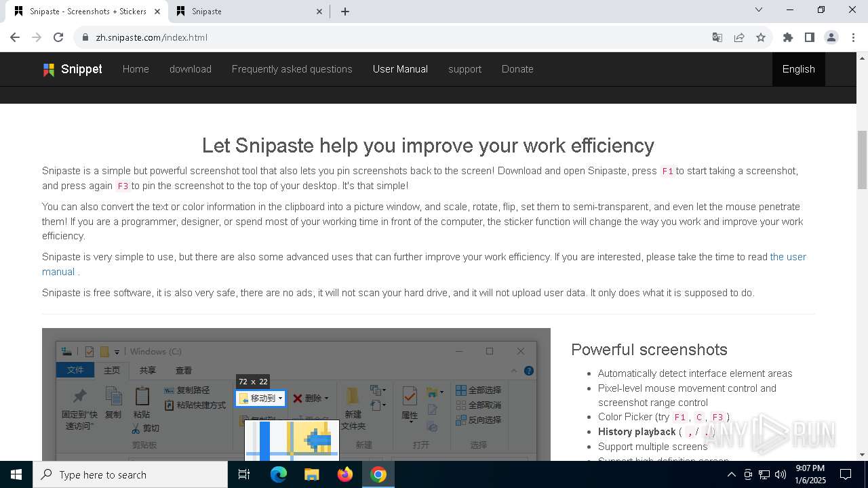Screen dimensions: 868x488
Task: Click the Google Translate icon in address bar
Action: (x=717, y=37)
